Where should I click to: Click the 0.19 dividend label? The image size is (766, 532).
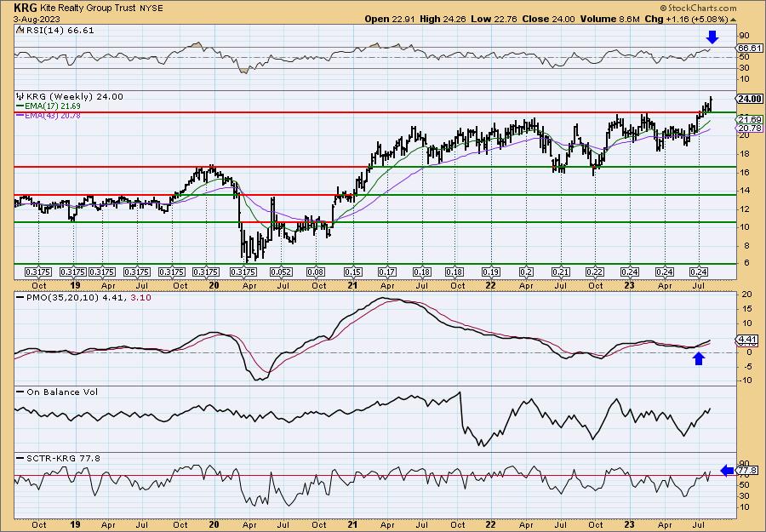point(490,272)
